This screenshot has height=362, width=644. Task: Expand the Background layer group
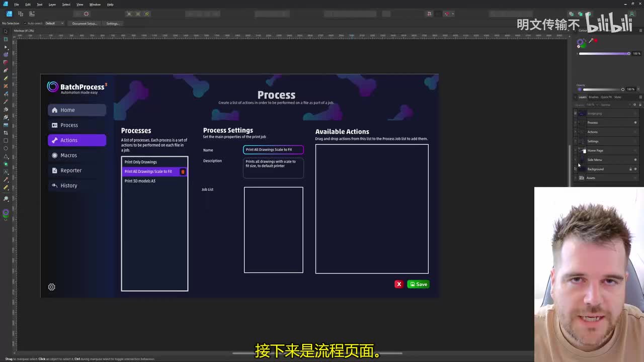tap(575, 169)
